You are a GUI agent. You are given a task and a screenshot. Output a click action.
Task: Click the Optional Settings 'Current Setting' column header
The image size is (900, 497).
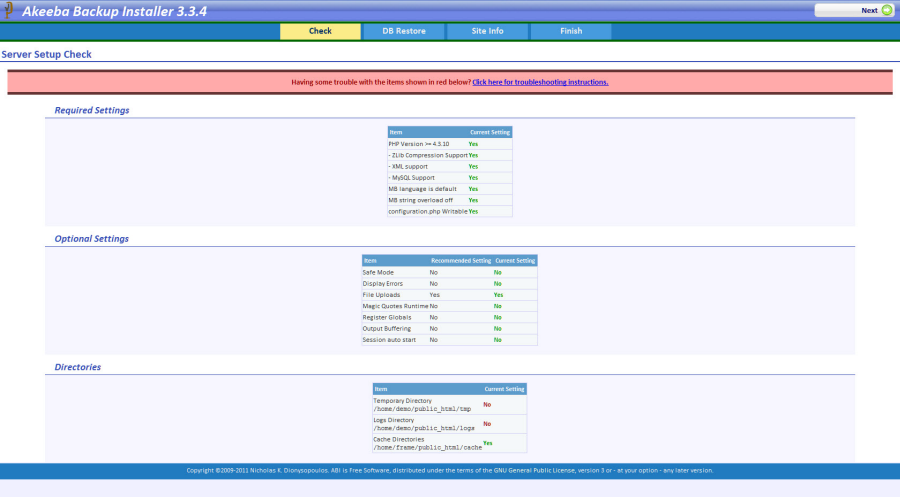(x=515, y=261)
